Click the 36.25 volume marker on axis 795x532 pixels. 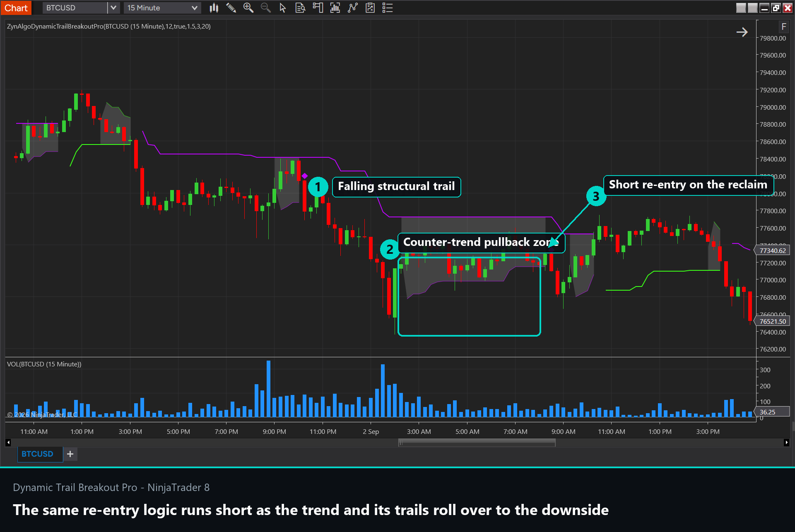pyautogui.click(x=772, y=412)
